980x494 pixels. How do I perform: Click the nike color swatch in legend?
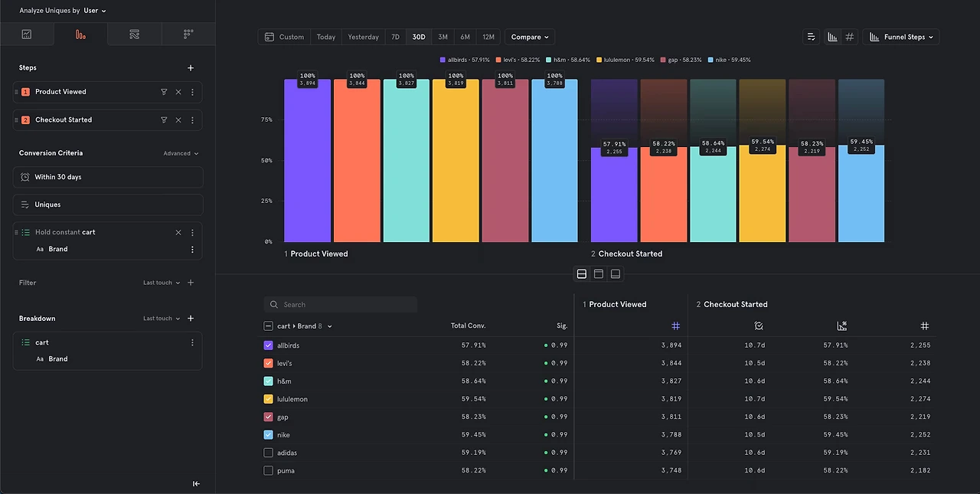[711, 60]
